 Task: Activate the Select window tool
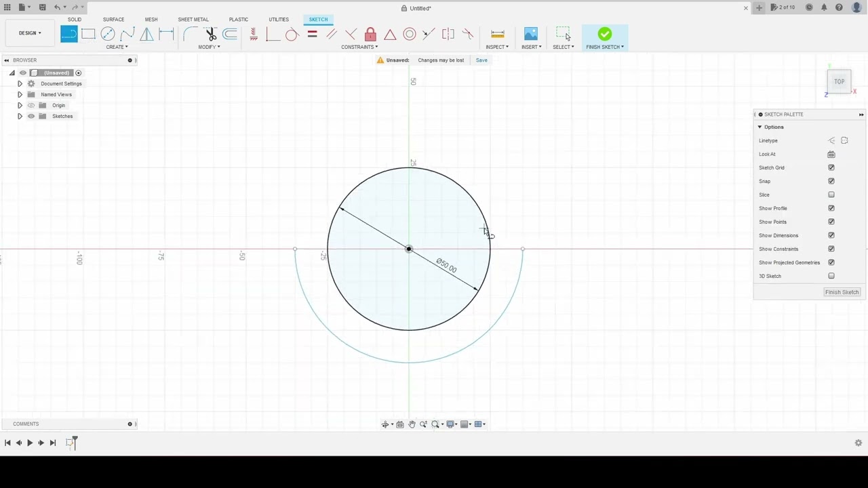564,34
